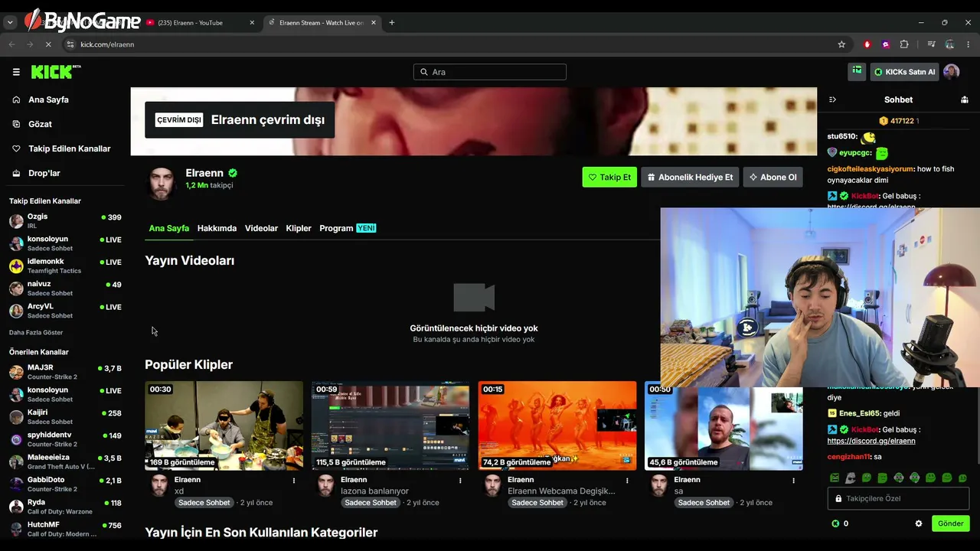Open the Kick hamburger sidebar menu
This screenshot has height=551, width=980.
click(16, 72)
